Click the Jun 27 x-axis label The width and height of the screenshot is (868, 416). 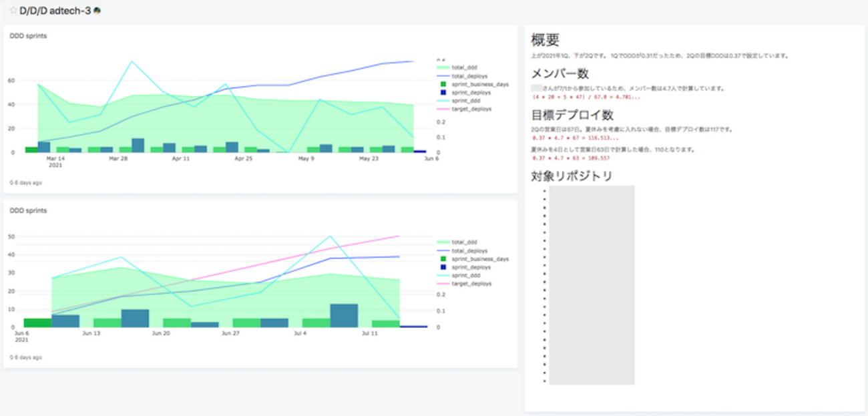(x=230, y=333)
